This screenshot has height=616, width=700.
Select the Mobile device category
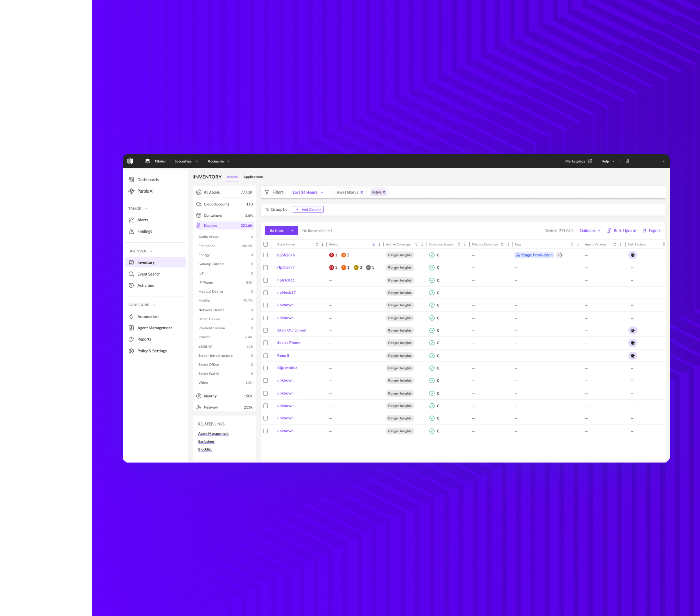pyautogui.click(x=204, y=301)
